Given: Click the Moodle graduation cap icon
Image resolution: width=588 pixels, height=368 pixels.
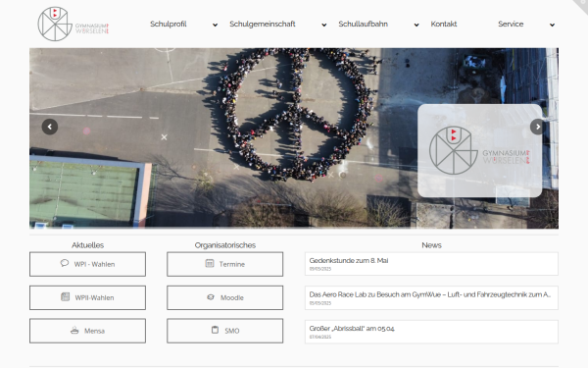Looking at the screenshot, I should pyautogui.click(x=211, y=297).
